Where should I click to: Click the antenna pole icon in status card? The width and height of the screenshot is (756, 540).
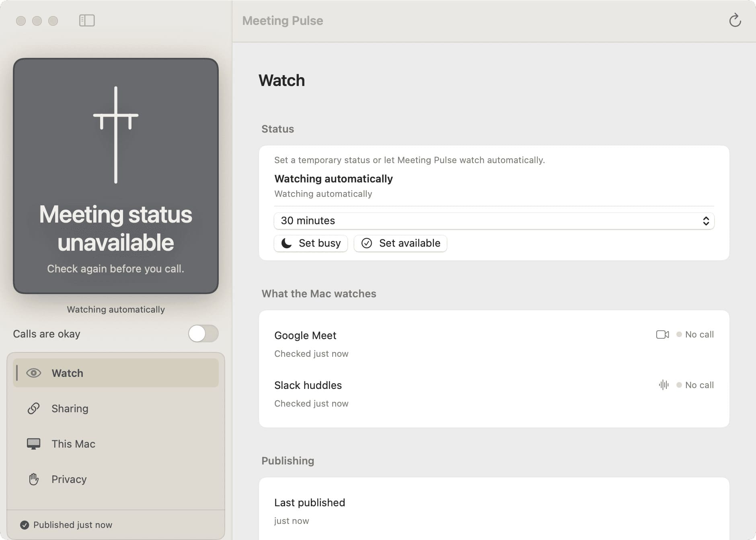coord(116,135)
